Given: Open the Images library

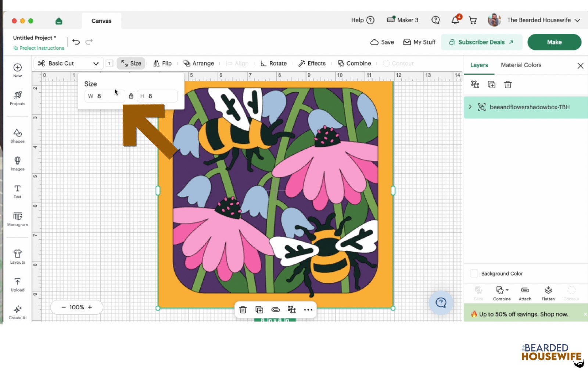Looking at the screenshot, I should pos(17,164).
